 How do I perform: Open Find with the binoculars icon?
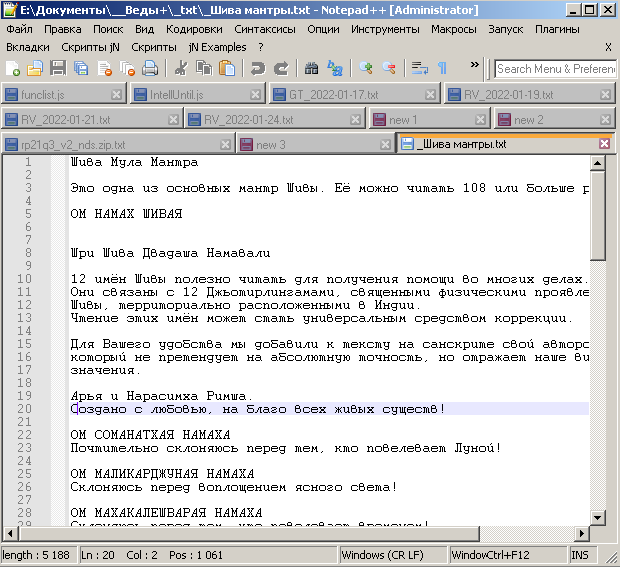click(x=312, y=68)
